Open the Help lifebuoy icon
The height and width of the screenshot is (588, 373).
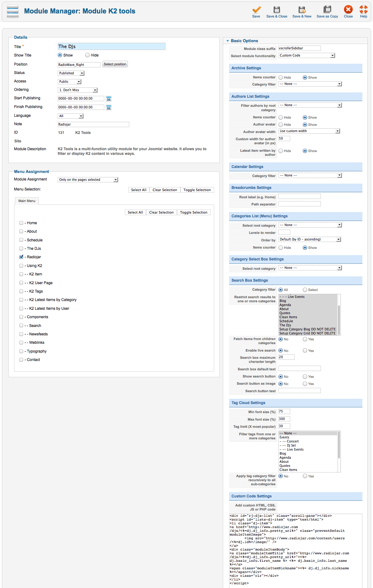[363, 9]
